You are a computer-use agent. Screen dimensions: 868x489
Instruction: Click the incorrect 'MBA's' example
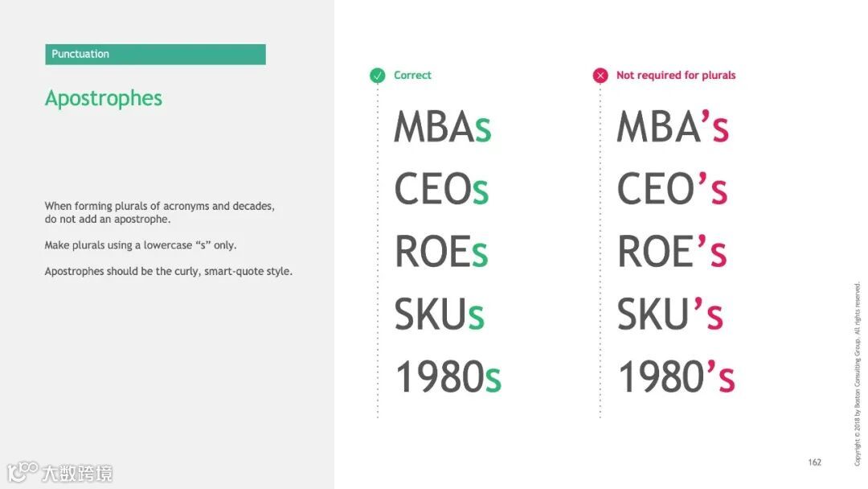click(673, 127)
